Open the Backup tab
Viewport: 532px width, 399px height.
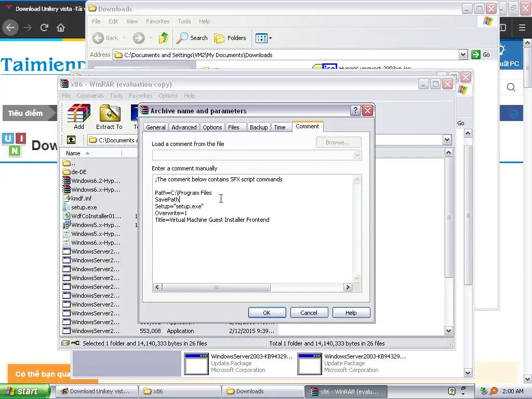(x=259, y=127)
